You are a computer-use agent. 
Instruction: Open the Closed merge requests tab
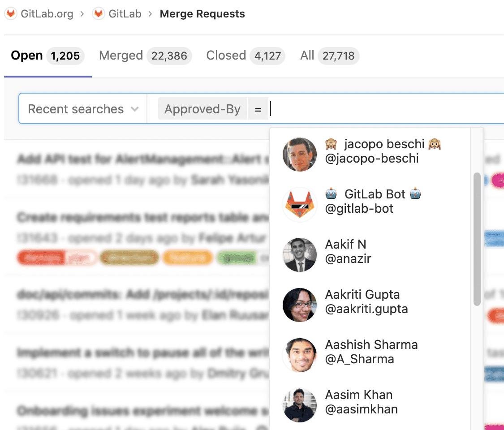coord(226,55)
